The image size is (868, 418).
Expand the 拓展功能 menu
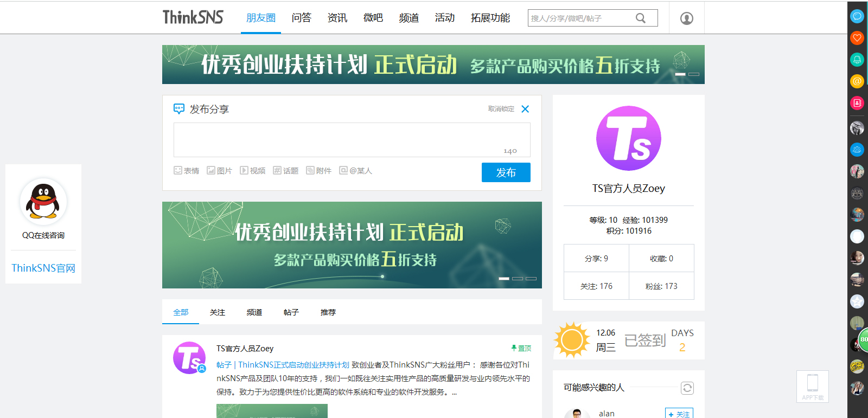click(x=490, y=18)
